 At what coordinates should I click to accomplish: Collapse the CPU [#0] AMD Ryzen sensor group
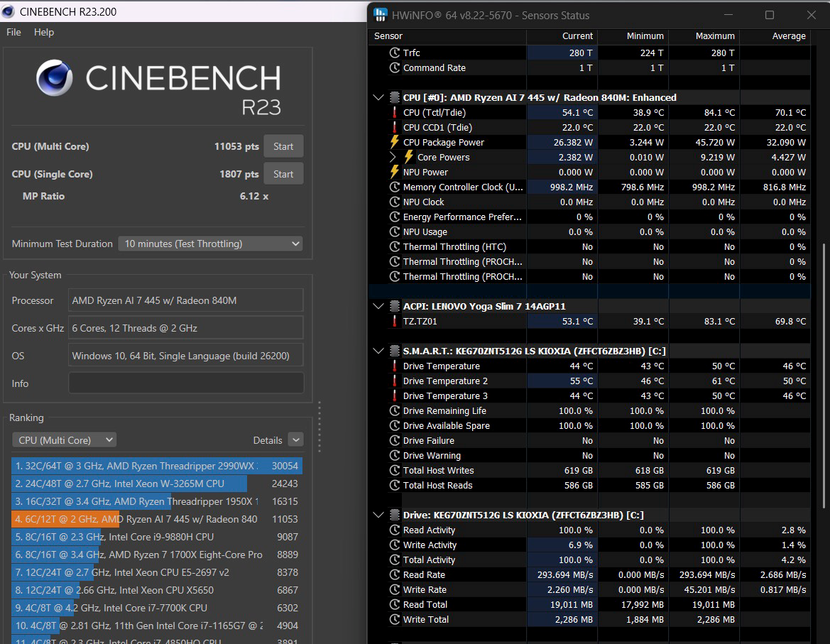[378, 97]
